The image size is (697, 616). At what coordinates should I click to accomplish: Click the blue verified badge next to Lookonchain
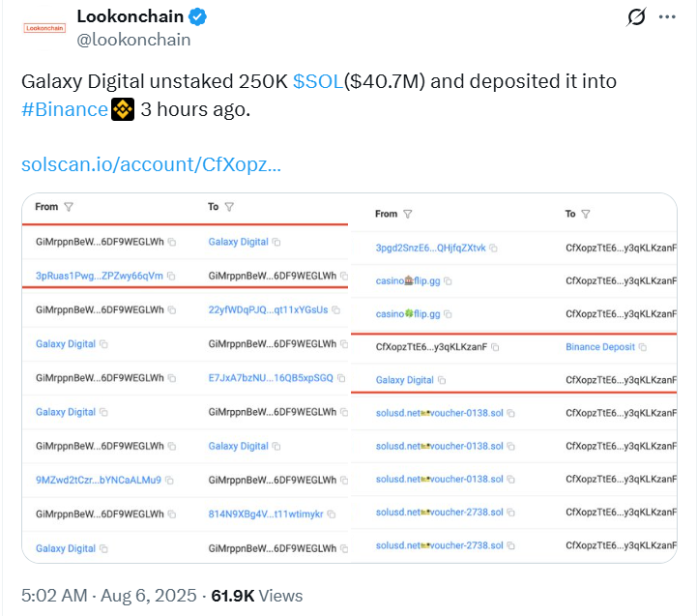pyautogui.click(x=197, y=16)
